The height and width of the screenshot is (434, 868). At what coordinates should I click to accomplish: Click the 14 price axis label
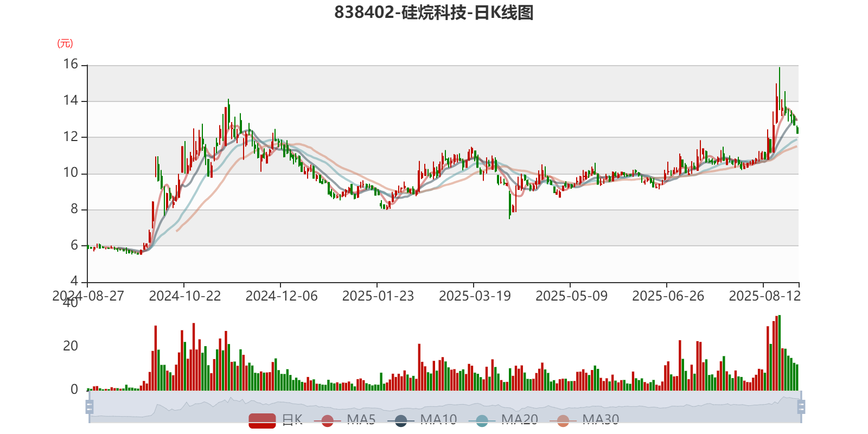pyautogui.click(x=71, y=100)
